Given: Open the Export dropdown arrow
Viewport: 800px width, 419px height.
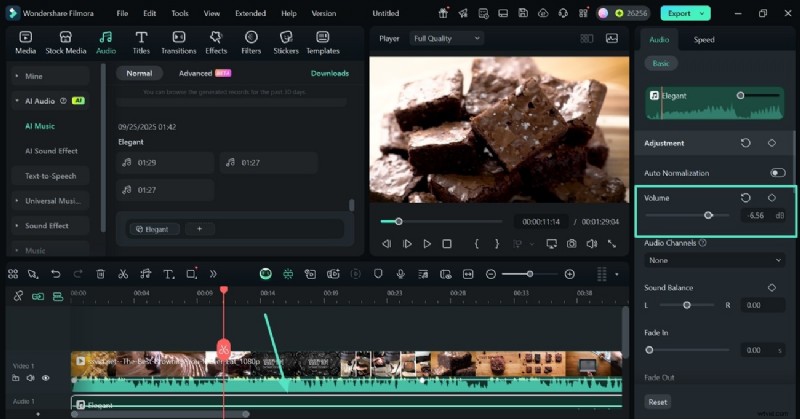Looking at the screenshot, I should [x=702, y=13].
